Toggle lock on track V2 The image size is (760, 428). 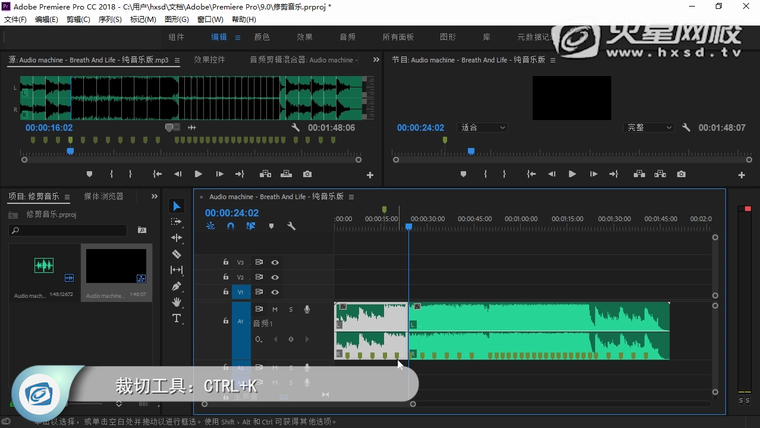pyautogui.click(x=226, y=277)
